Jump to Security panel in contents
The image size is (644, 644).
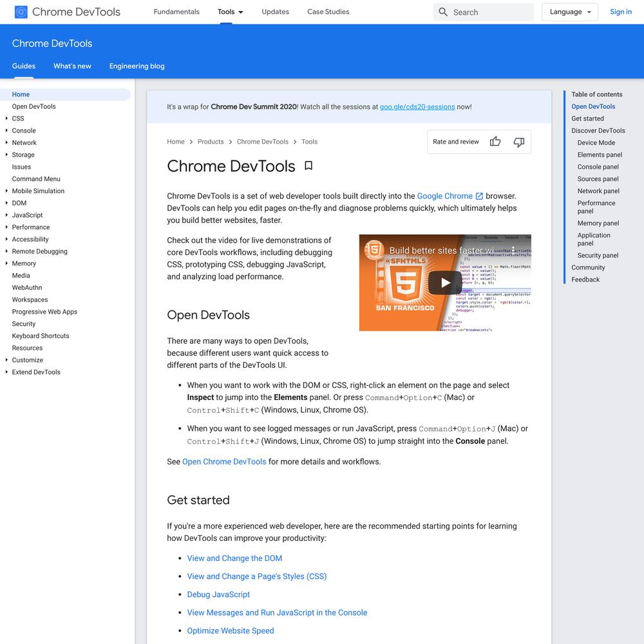pos(598,255)
